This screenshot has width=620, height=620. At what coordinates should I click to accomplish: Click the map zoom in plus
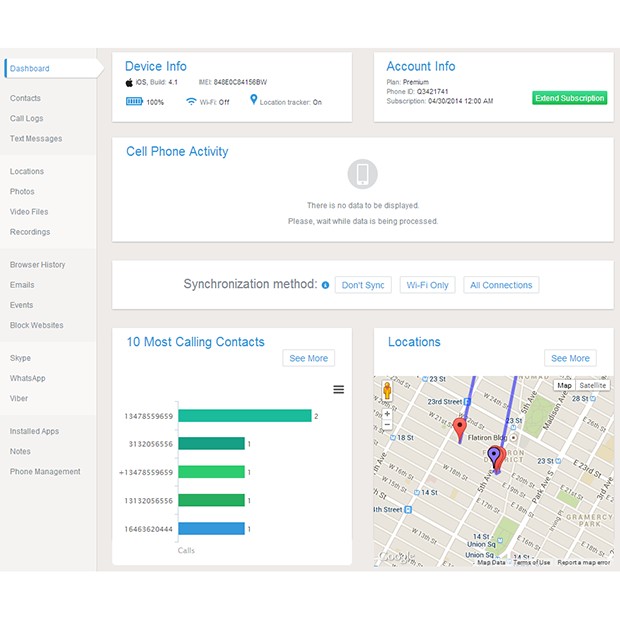pos(387,413)
